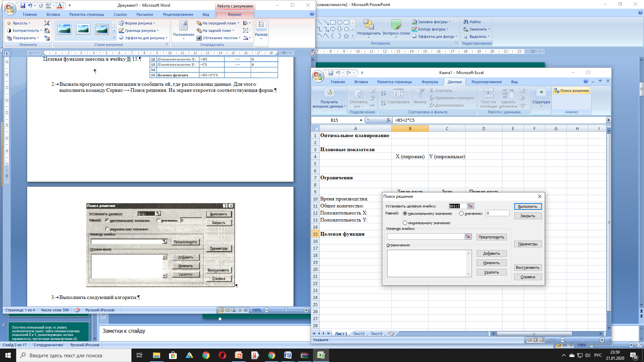Viewport: 644px width, 362px height.
Task: Click the Найти binoculars icon in PowerPoint
Action: [x=466, y=22]
